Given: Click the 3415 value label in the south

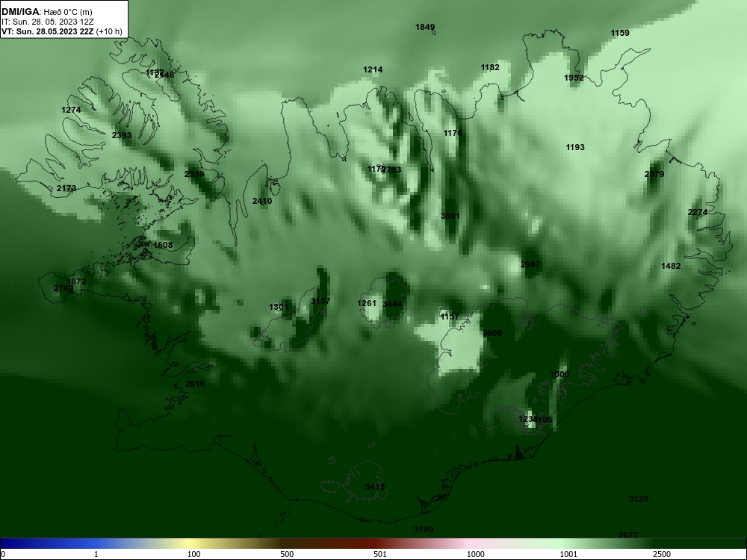Looking at the screenshot, I should [375, 487].
